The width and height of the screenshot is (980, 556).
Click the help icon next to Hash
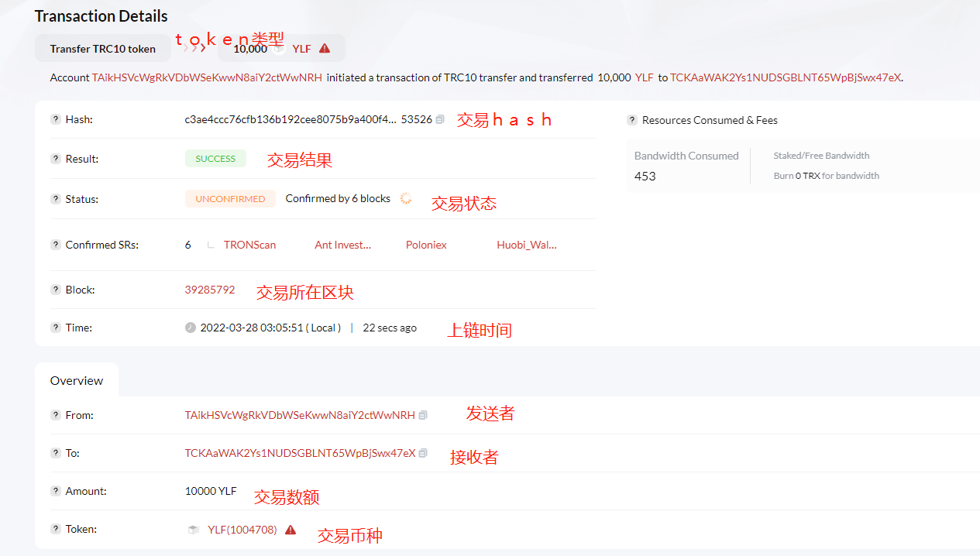(55, 119)
